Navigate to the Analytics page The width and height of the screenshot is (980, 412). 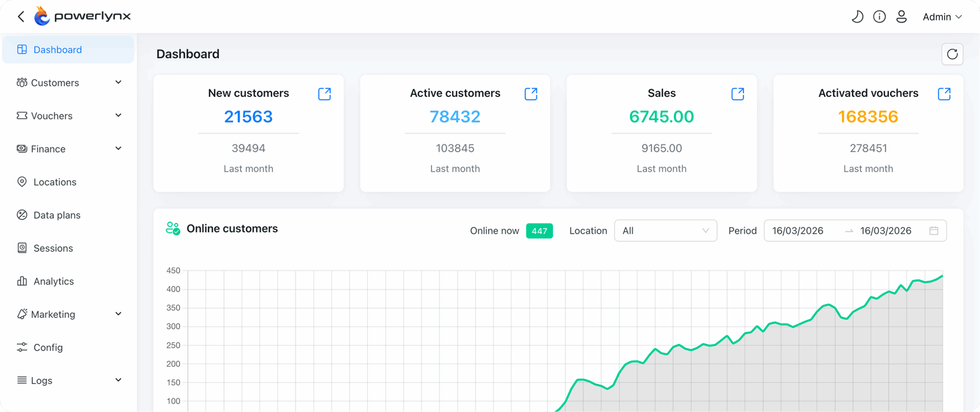(x=54, y=281)
